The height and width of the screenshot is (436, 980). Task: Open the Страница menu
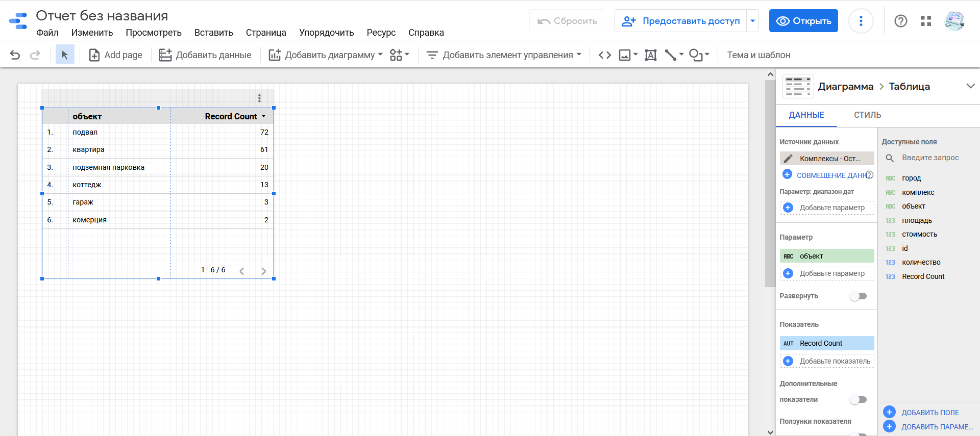(x=266, y=33)
